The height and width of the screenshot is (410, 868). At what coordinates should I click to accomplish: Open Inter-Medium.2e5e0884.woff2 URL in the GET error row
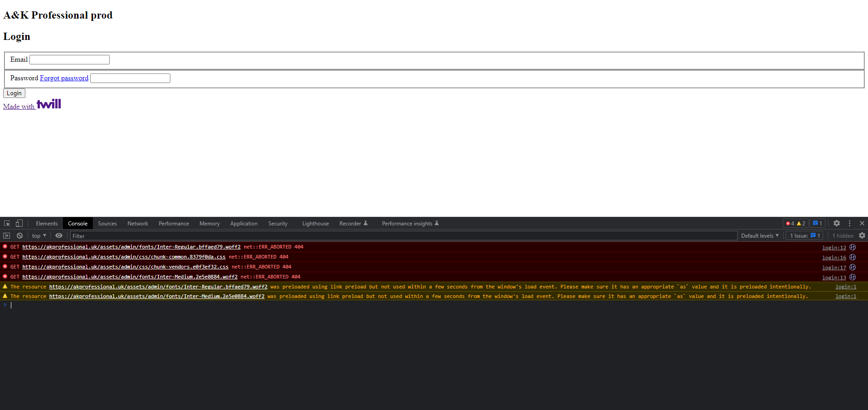[x=130, y=277]
